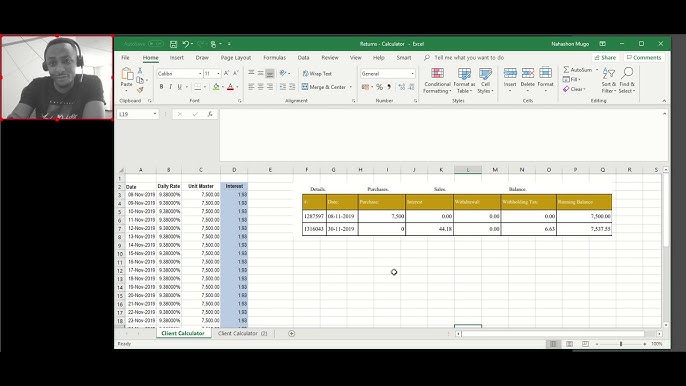The height and width of the screenshot is (386, 686).
Task: Open the General number format dropdown
Action: coord(413,74)
